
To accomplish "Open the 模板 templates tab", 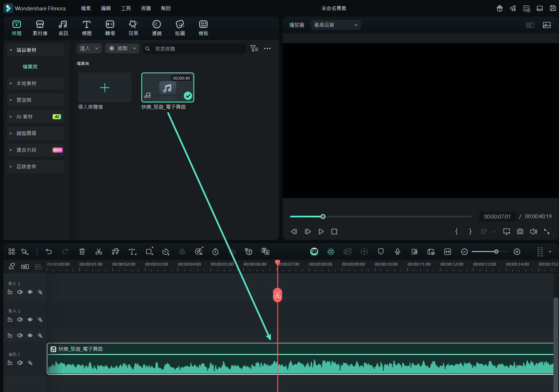I will 203,28.
